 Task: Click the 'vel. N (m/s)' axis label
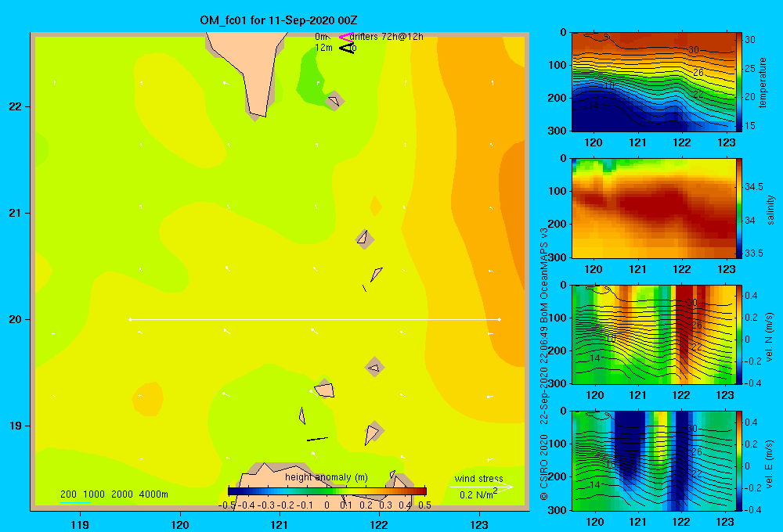pos(770,337)
